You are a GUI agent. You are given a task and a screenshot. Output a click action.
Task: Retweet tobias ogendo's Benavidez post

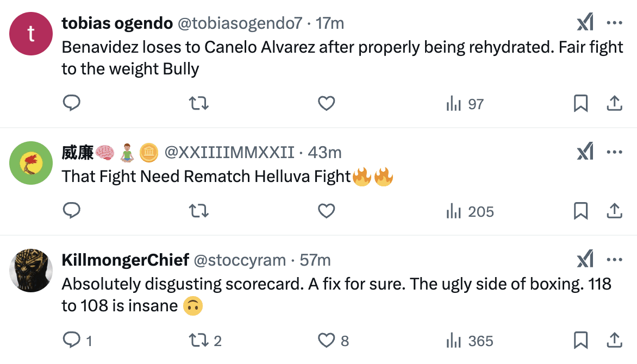pyautogui.click(x=198, y=103)
